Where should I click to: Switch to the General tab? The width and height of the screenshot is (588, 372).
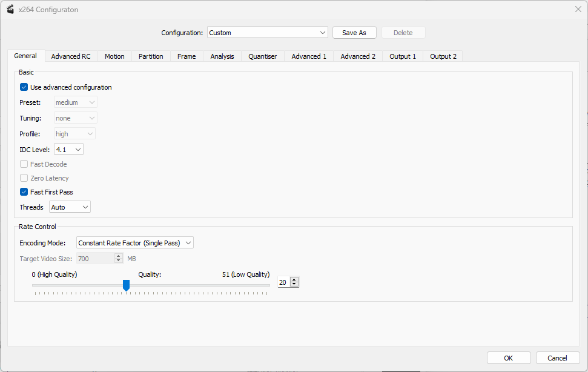pos(25,56)
